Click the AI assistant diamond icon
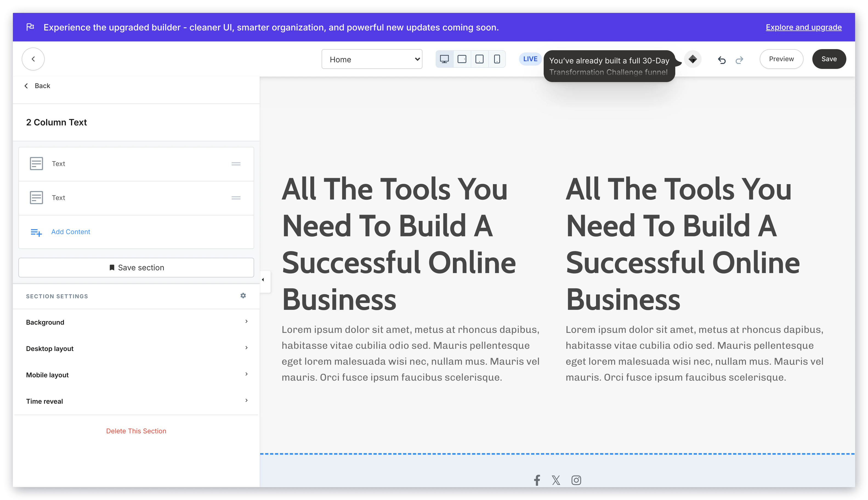 (x=692, y=59)
